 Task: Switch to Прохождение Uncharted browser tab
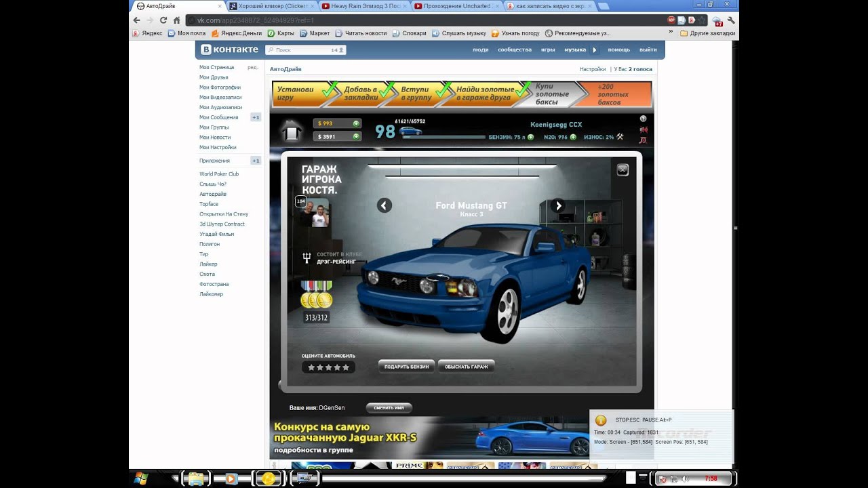click(456, 6)
